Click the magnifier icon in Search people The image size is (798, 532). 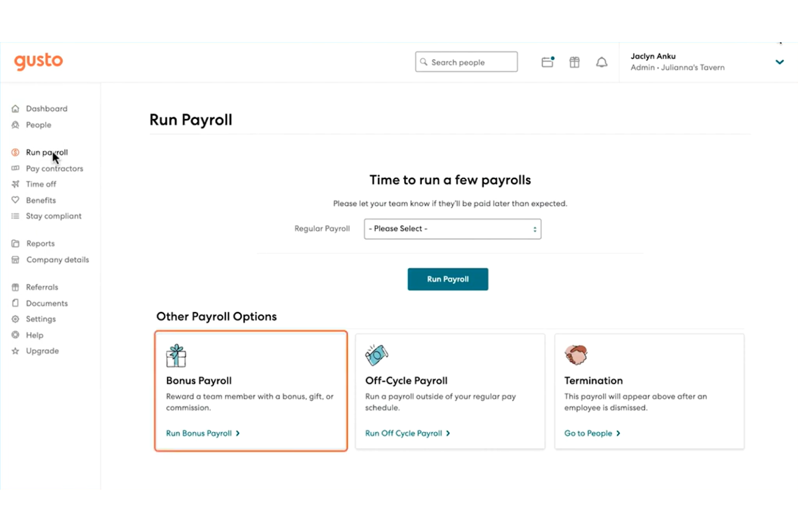[x=424, y=62]
